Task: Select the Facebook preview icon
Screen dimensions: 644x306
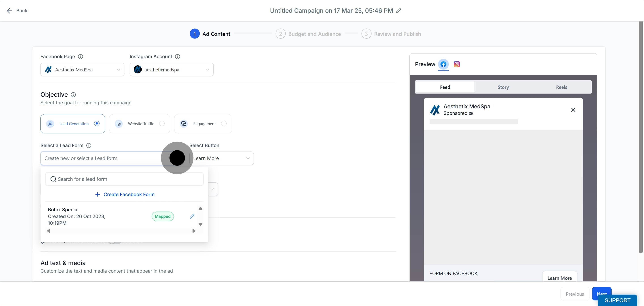Action: tap(443, 64)
